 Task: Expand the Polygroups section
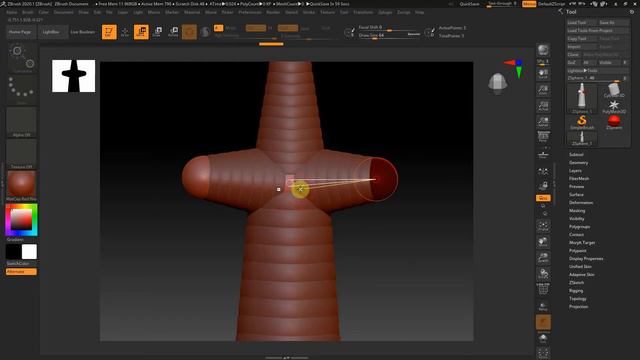click(x=580, y=227)
